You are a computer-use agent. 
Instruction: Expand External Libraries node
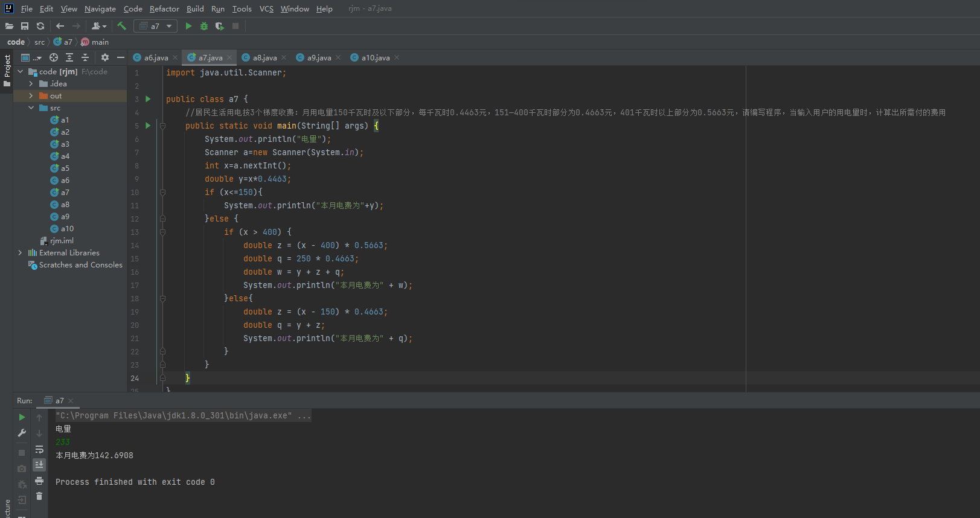coord(20,253)
